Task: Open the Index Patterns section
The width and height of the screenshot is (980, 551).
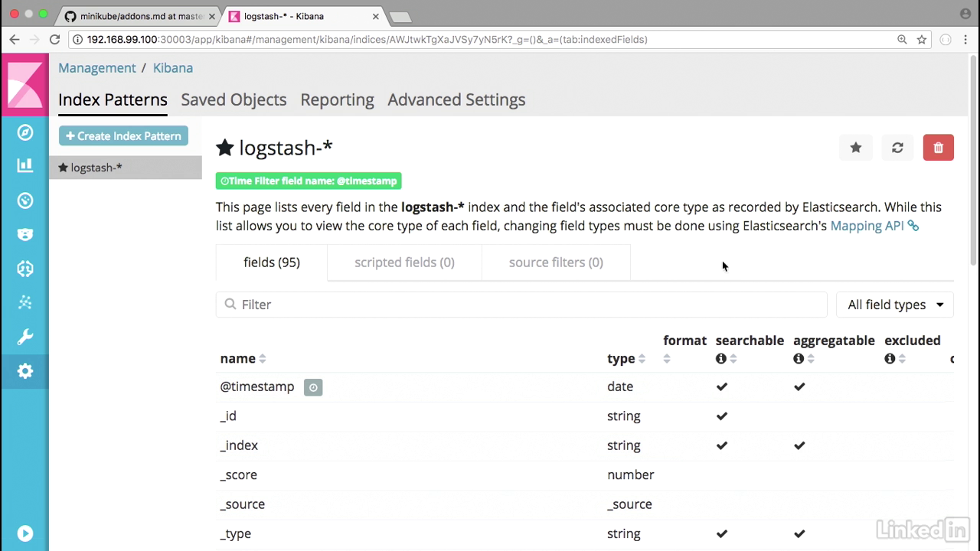Action: (113, 99)
